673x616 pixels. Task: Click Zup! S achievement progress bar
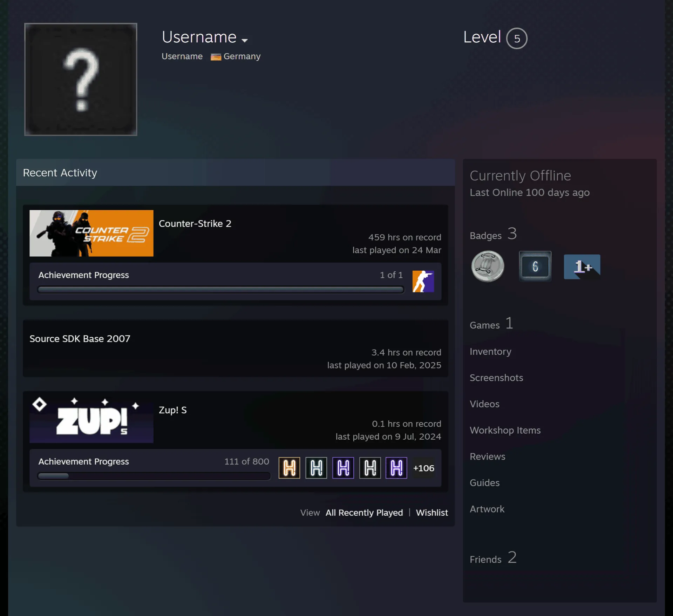[154, 476]
